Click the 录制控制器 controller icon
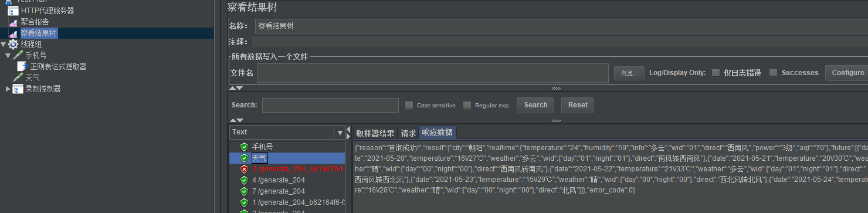 coord(18,89)
